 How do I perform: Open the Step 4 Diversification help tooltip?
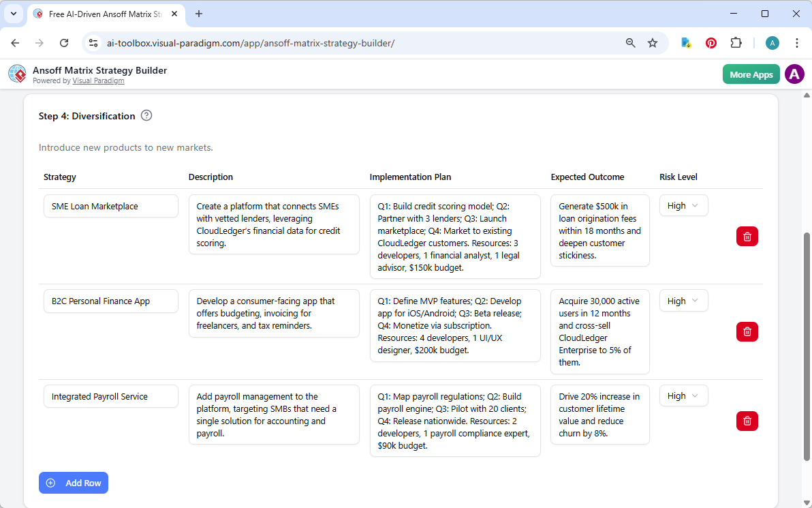point(146,116)
